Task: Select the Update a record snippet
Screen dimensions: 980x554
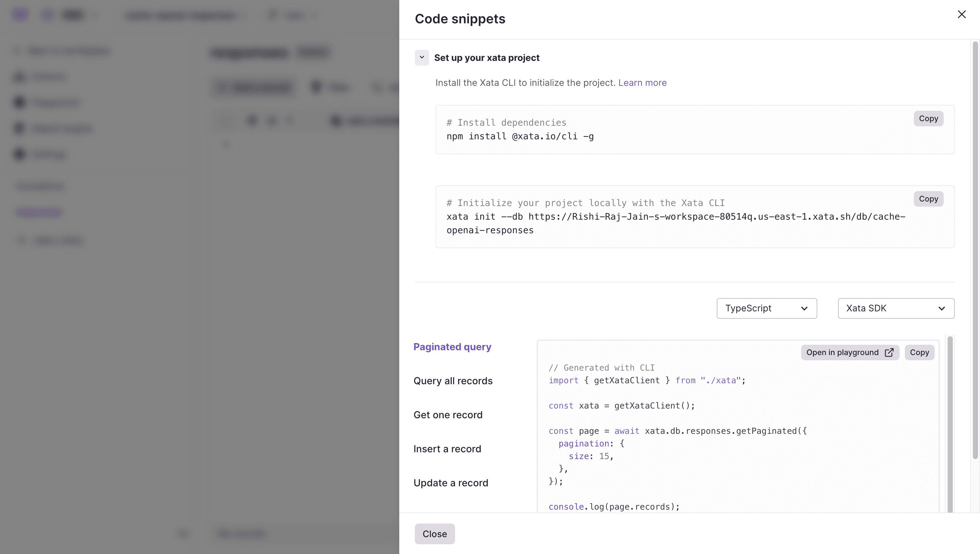Action: pos(450,483)
